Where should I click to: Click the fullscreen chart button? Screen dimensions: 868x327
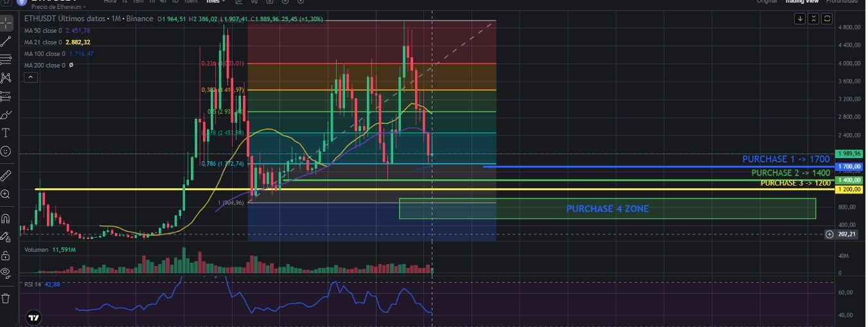(828, 19)
